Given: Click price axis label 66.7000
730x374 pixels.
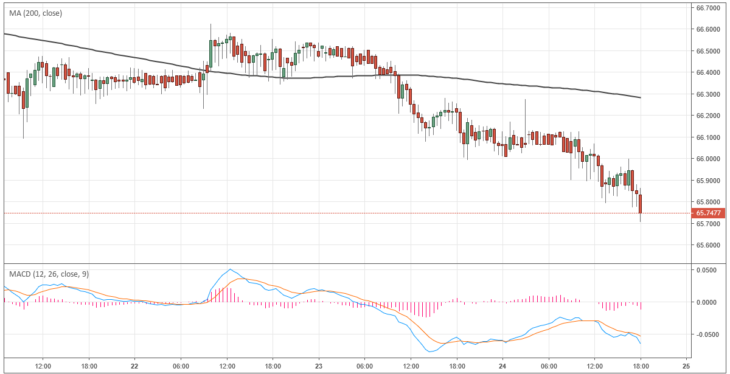Looking at the screenshot, I should coord(708,8).
